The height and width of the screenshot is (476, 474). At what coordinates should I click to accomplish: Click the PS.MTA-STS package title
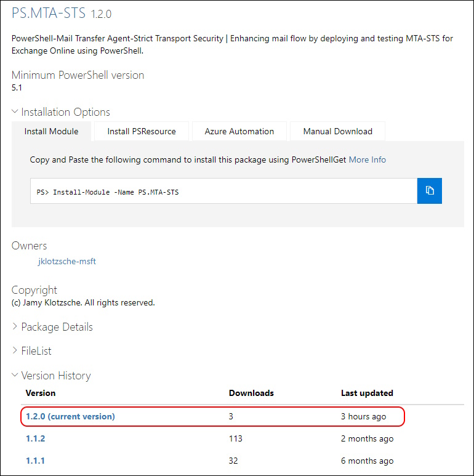coord(49,13)
